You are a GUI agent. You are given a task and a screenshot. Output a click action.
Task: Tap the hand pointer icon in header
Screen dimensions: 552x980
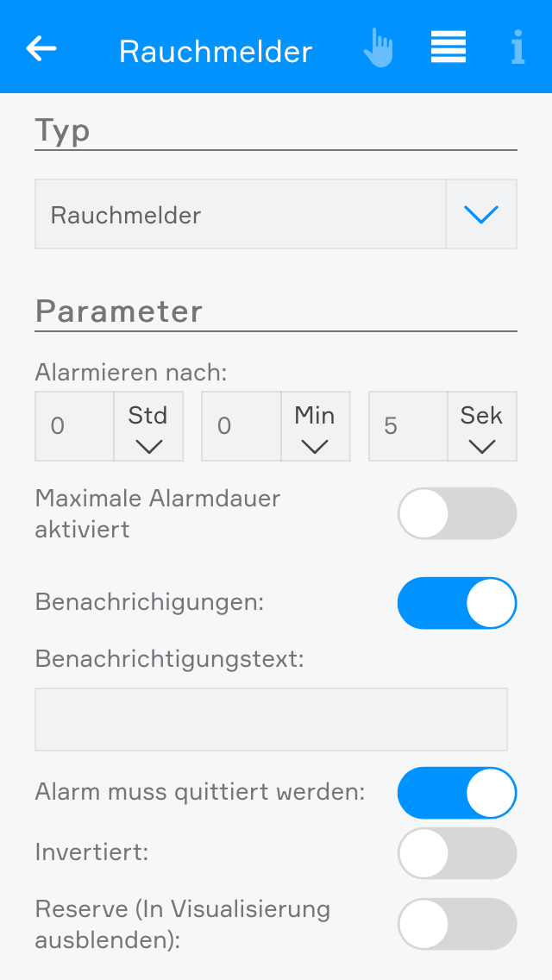378,48
